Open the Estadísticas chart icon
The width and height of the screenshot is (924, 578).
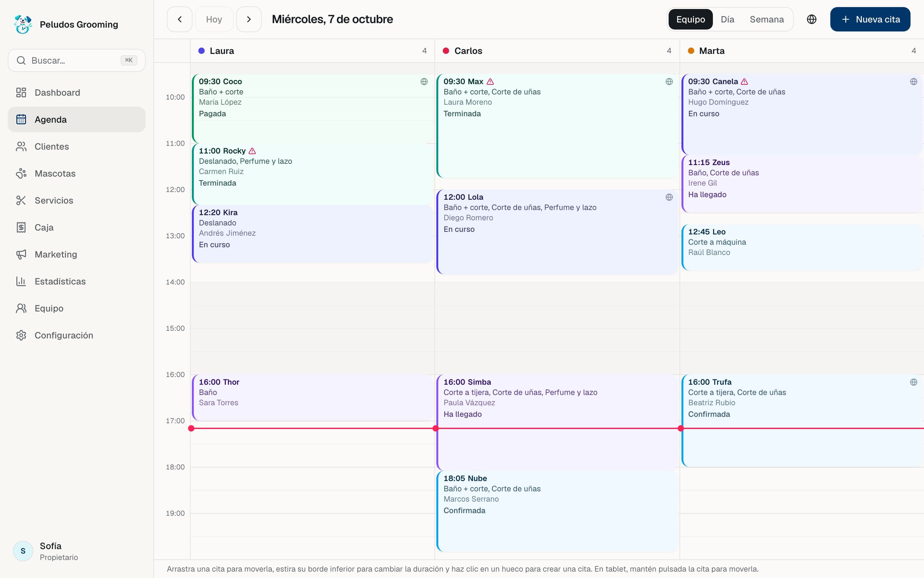pos(21,281)
